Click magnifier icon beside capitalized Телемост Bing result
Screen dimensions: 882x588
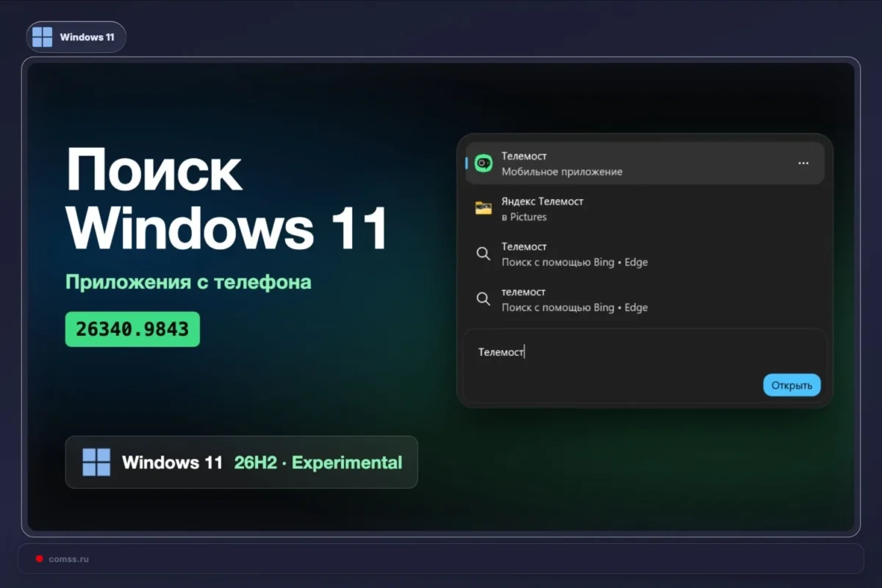click(x=483, y=254)
